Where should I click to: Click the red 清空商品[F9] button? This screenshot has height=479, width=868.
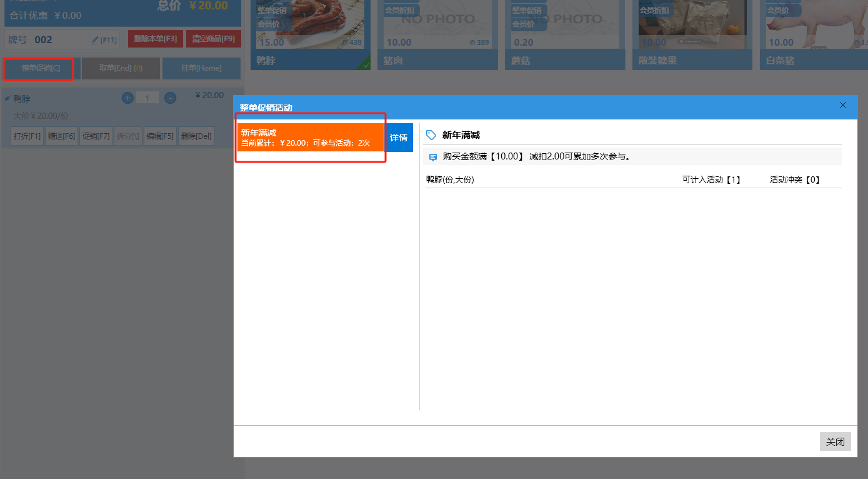tap(213, 39)
